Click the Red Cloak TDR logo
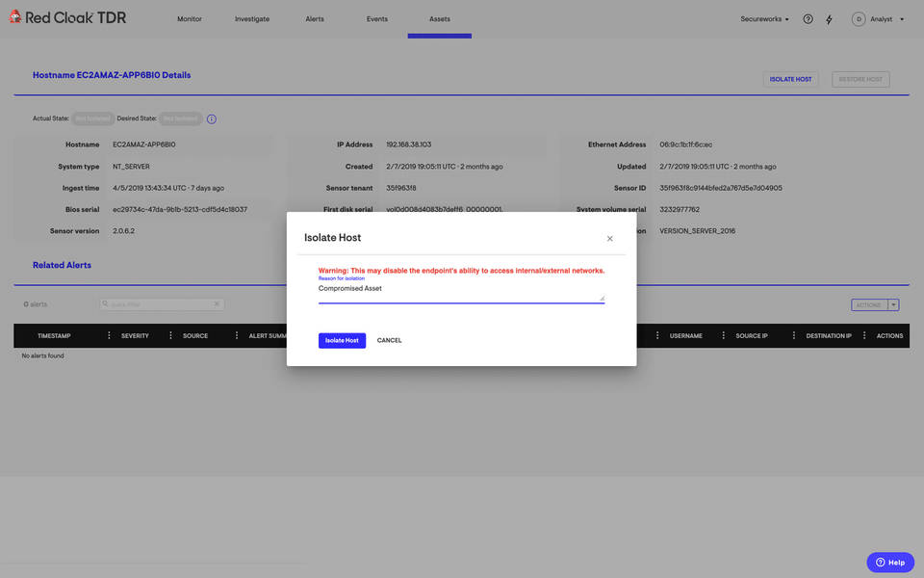Viewport: 924px width, 578px height. [66, 18]
